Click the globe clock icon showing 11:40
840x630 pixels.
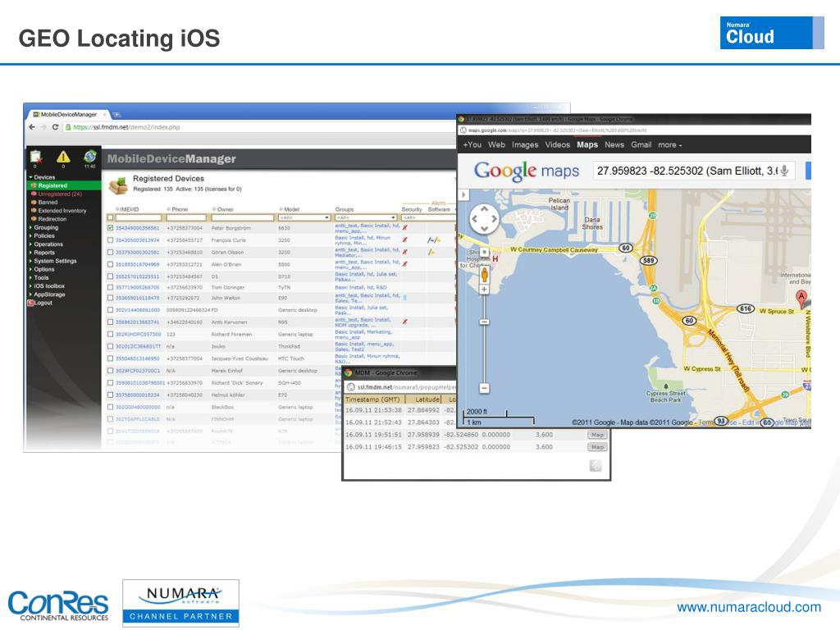pos(90,157)
